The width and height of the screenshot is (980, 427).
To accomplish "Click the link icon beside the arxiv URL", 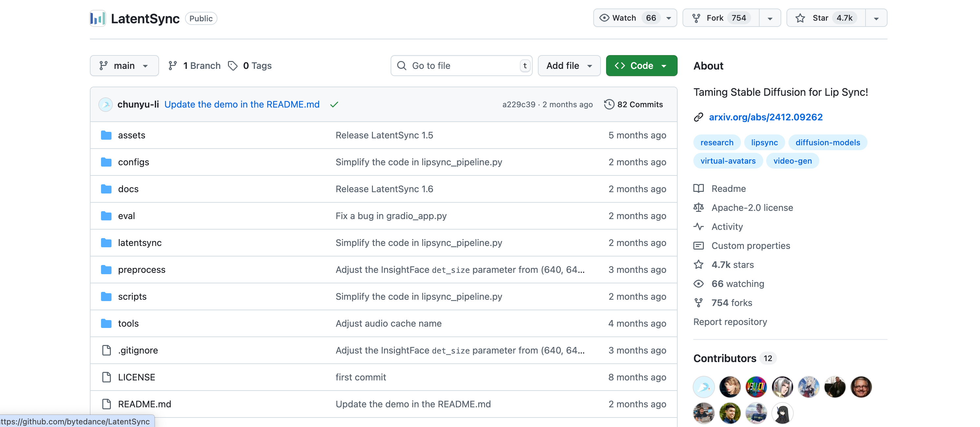I will point(699,117).
